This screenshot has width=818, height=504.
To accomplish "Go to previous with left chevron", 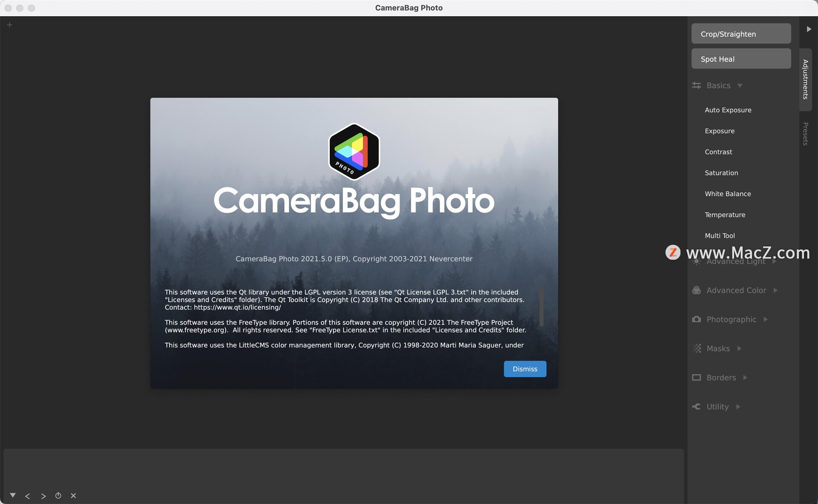I will click(28, 496).
